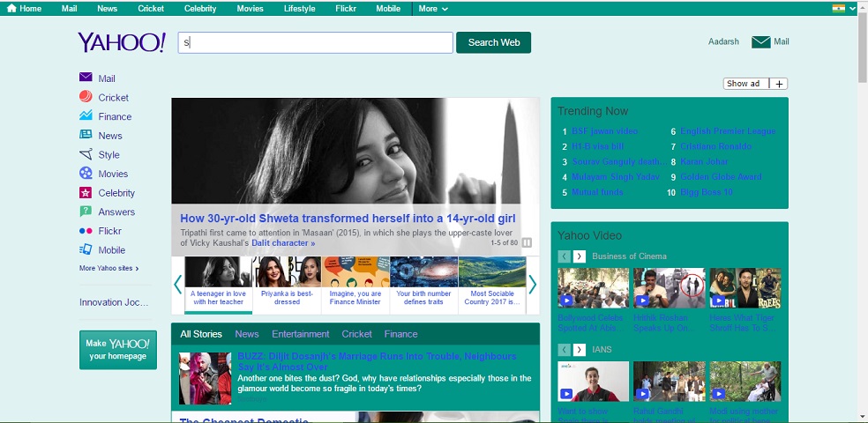Open the Shweta transformed herself headline link
This screenshot has height=423, width=868.
348,218
